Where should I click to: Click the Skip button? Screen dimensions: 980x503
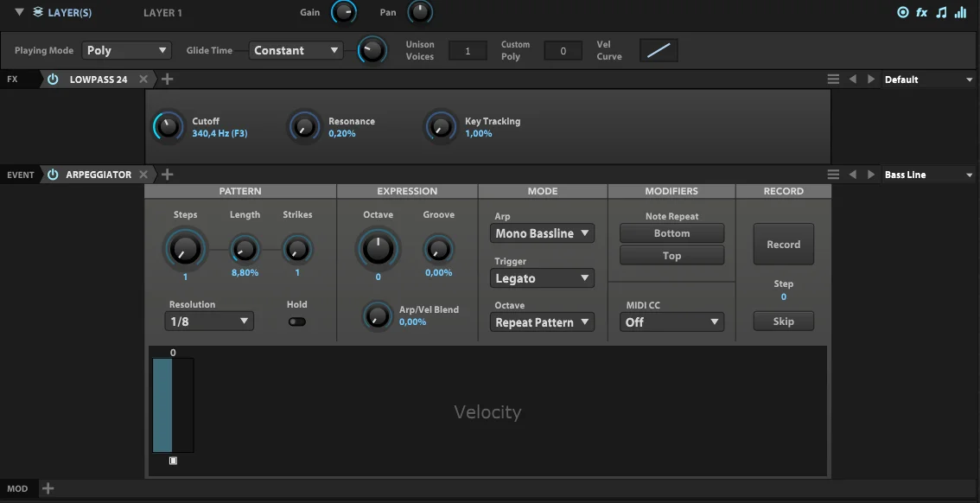point(783,322)
